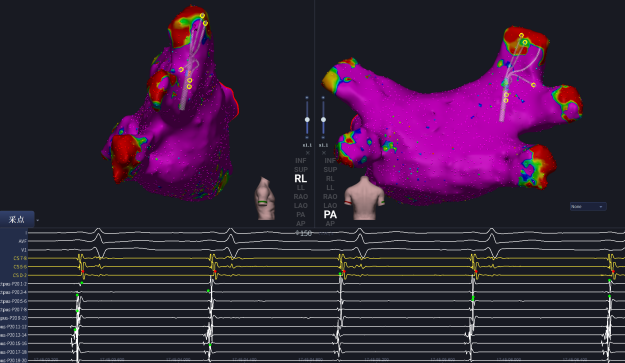
Task: Select SUP view for the left map
Action: pos(301,169)
